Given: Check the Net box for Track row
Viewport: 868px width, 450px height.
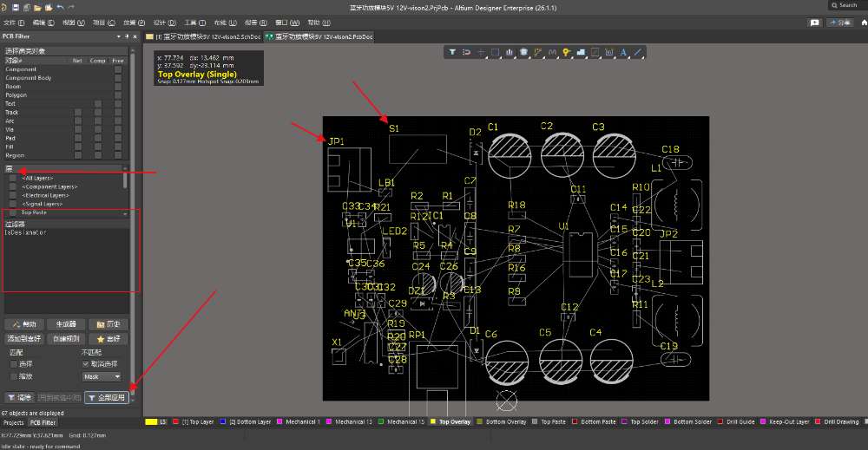Looking at the screenshot, I should (78, 112).
